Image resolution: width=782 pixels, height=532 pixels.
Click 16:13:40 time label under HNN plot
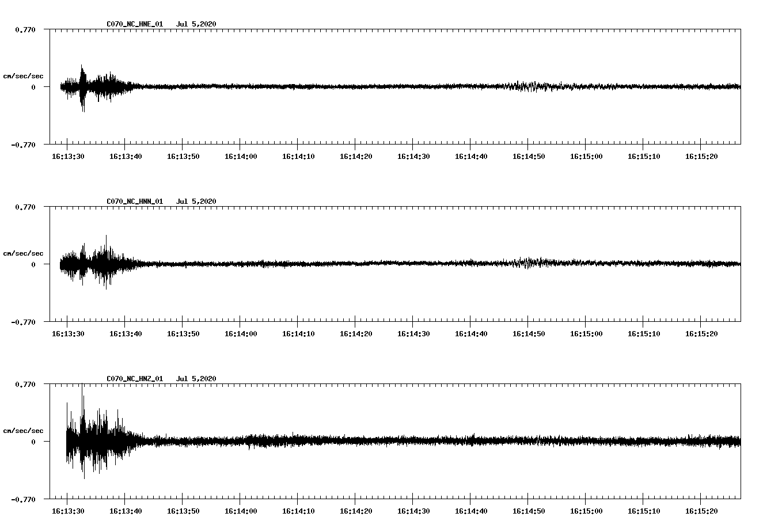coord(126,333)
